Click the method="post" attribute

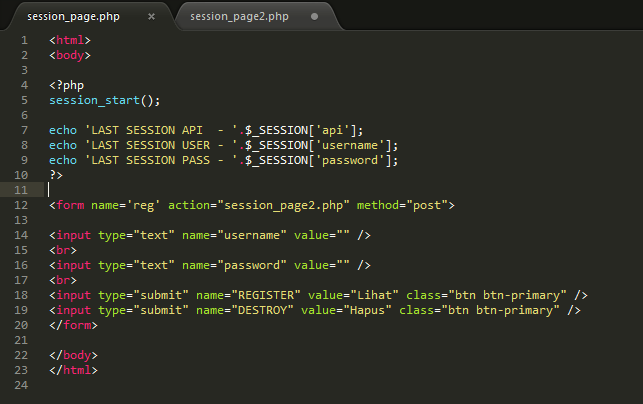(x=402, y=205)
